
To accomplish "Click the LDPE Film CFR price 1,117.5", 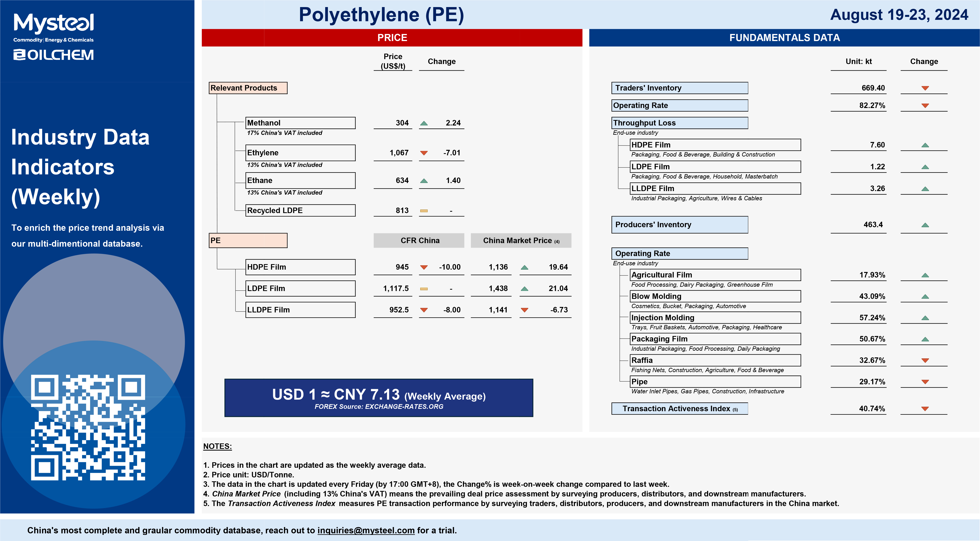I will pyautogui.click(x=396, y=288).
